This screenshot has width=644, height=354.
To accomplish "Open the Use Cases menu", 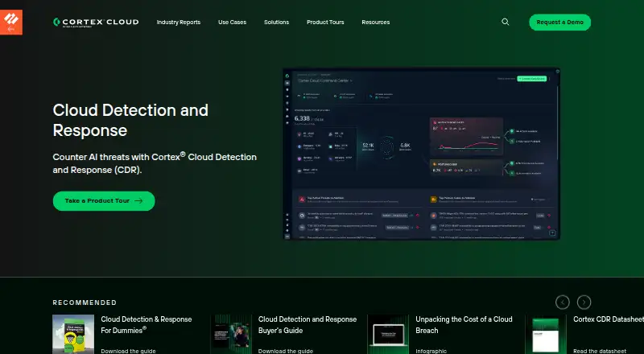I will tap(232, 23).
